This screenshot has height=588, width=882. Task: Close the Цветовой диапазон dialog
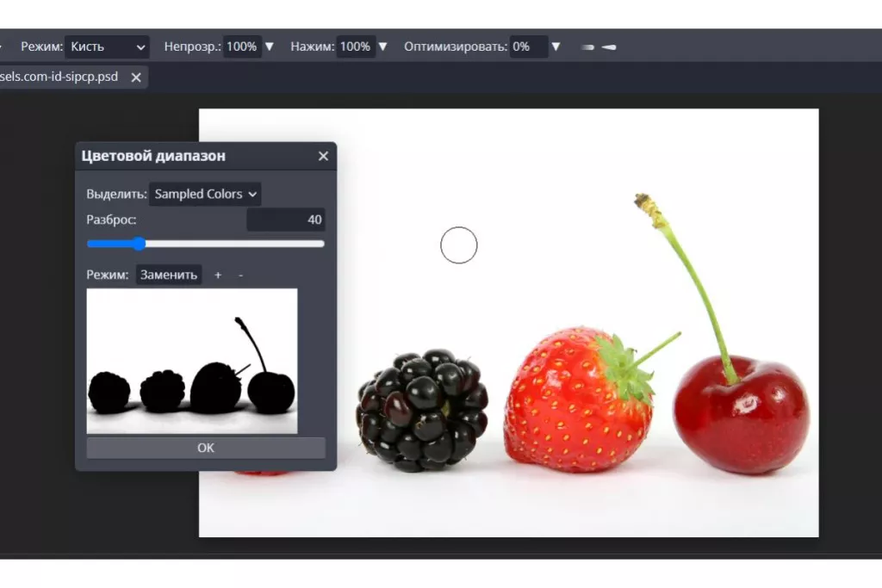coord(323,156)
